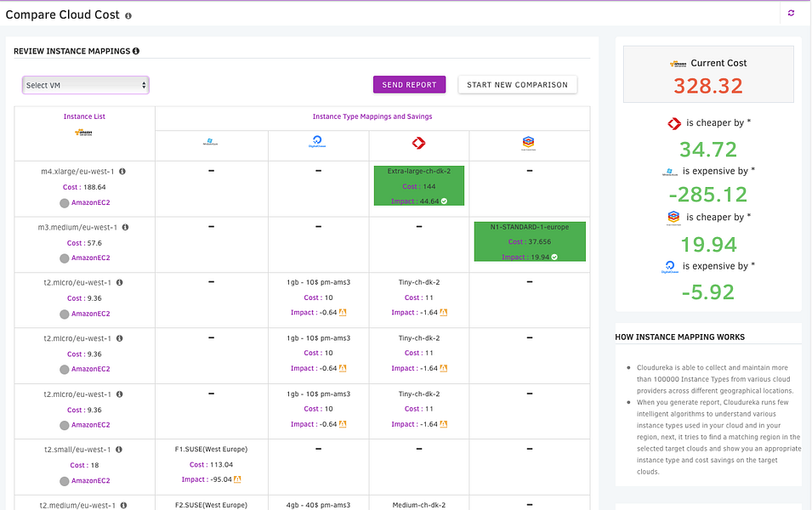Click the Send Report button
Viewport: 812px width, 510px height.
[x=409, y=84]
